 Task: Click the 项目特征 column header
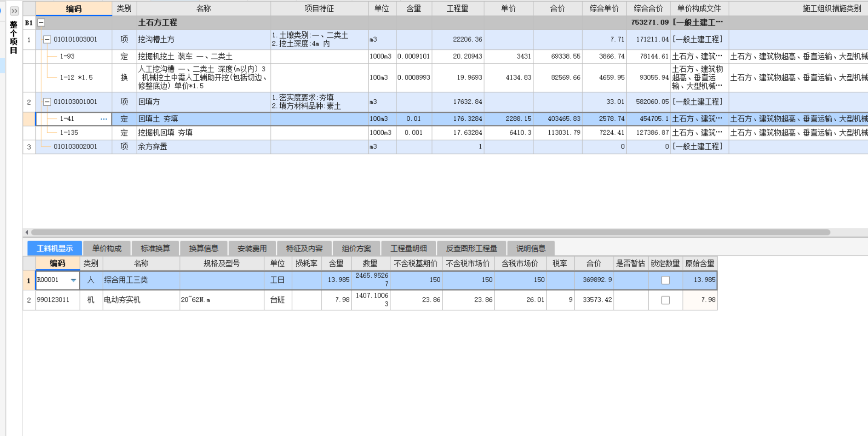319,8
